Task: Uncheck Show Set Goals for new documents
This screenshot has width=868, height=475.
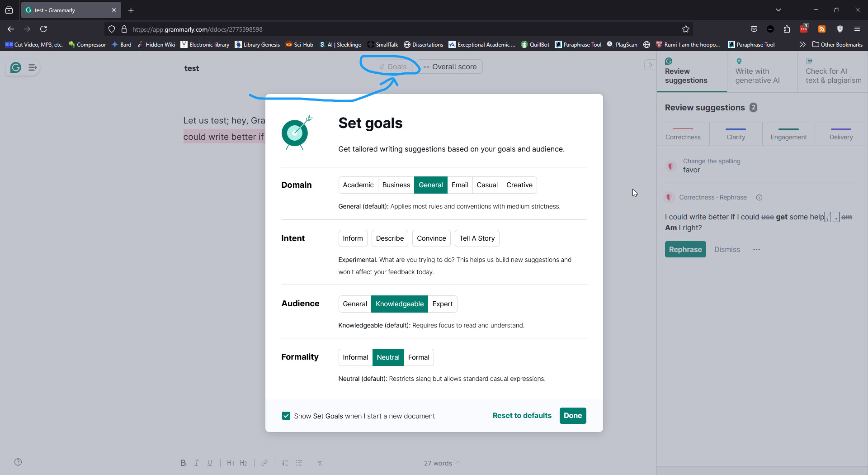Action: [x=286, y=416]
